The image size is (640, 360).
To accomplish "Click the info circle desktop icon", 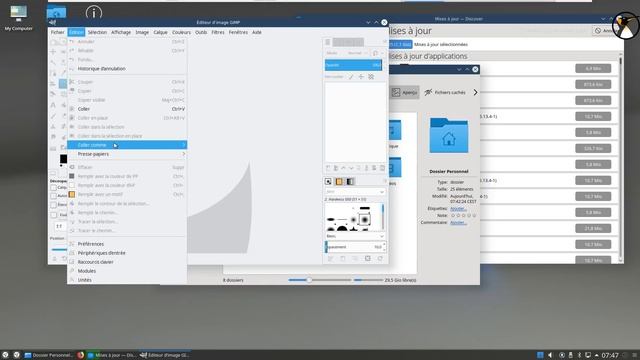I will point(94,13).
